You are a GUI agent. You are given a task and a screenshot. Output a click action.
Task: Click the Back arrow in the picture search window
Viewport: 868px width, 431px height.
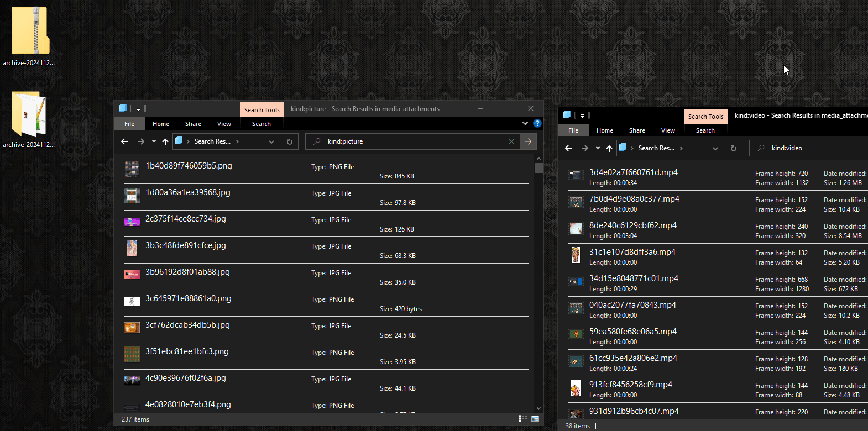coord(124,141)
